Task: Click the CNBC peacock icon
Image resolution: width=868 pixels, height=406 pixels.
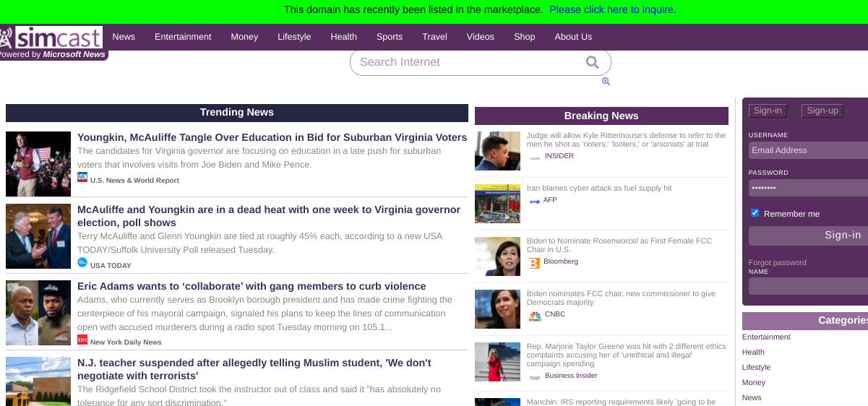Action: (x=535, y=316)
